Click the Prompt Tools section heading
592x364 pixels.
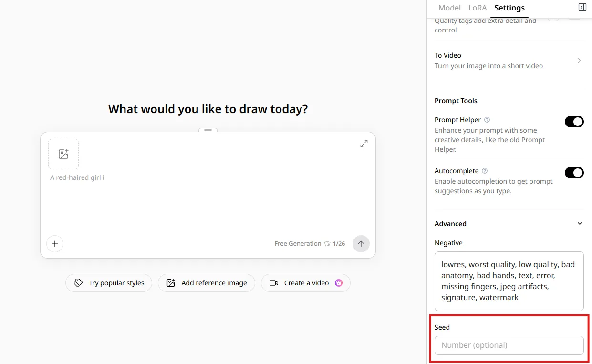tap(456, 101)
